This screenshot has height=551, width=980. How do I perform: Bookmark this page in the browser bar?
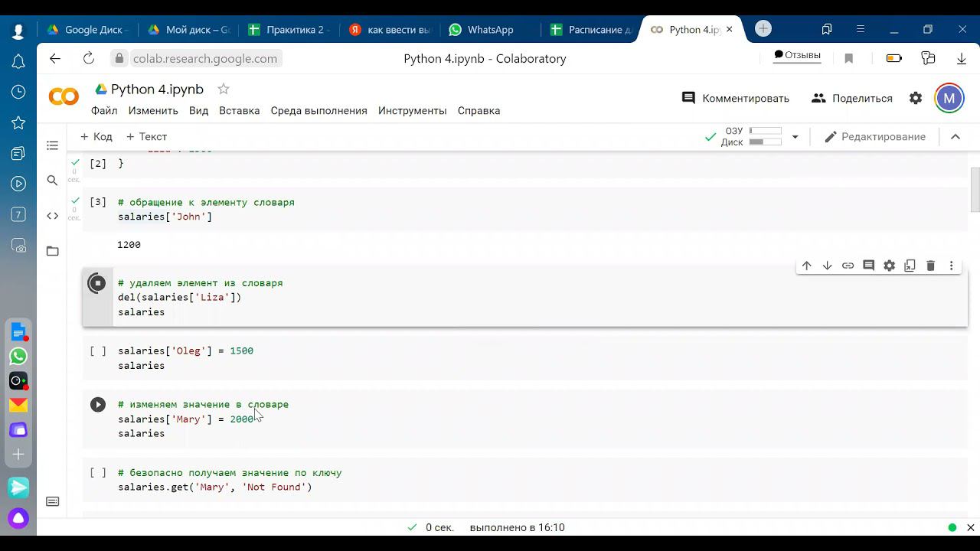pos(848,58)
